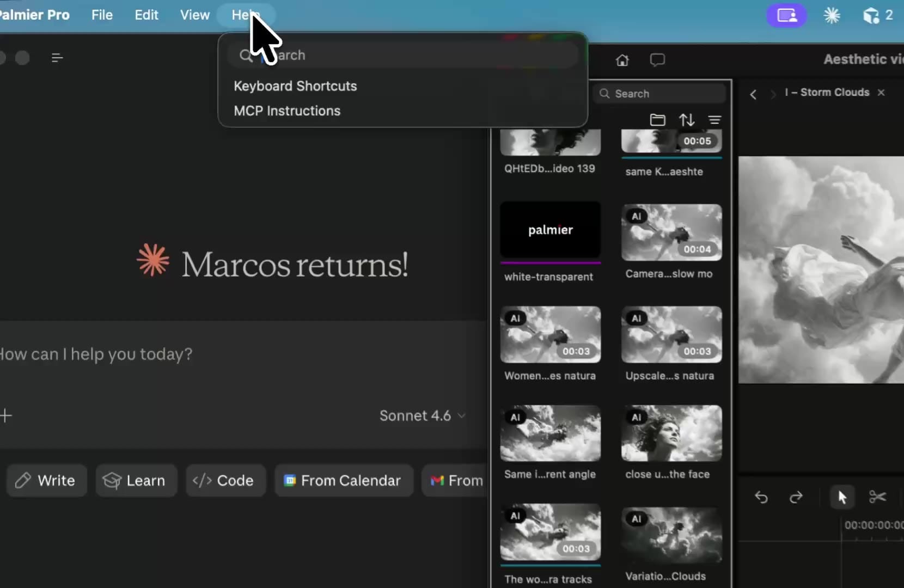Select the Variatio...Clouds thumbnail
The width and height of the screenshot is (904, 588).
tap(671, 535)
